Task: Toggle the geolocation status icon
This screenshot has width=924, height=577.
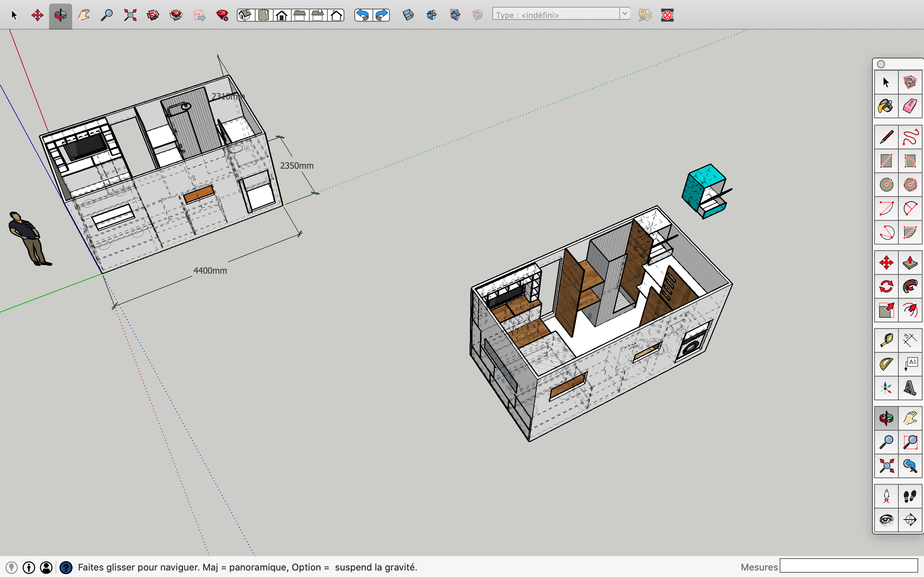Action: click(12, 568)
